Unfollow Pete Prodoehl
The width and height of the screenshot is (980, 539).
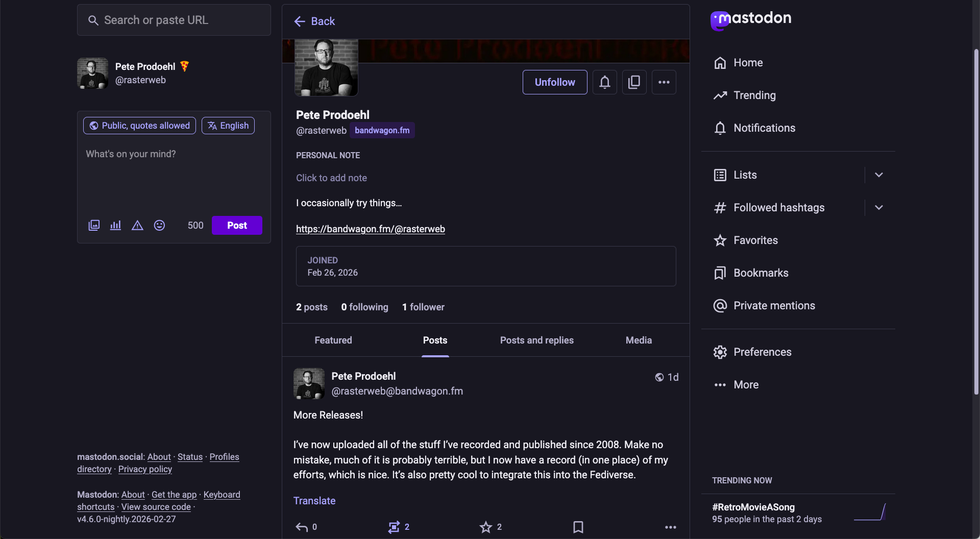pyautogui.click(x=554, y=82)
